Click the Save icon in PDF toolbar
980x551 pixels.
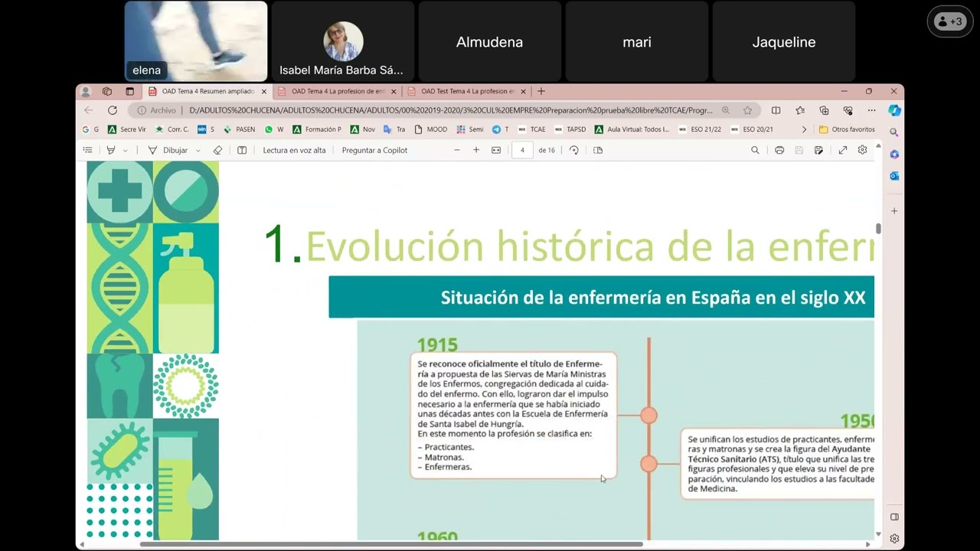pos(799,150)
